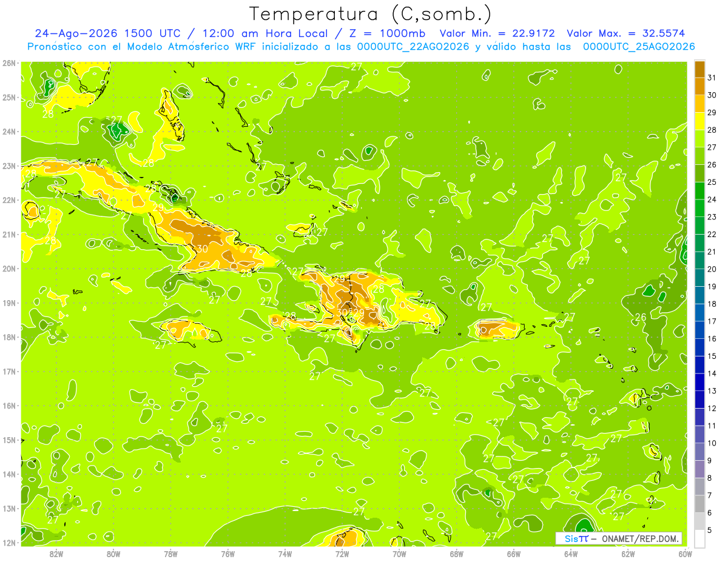Click the 76W longitude axis label
Image resolution: width=728 pixels, height=562 pixels.
[x=228, y=554]
